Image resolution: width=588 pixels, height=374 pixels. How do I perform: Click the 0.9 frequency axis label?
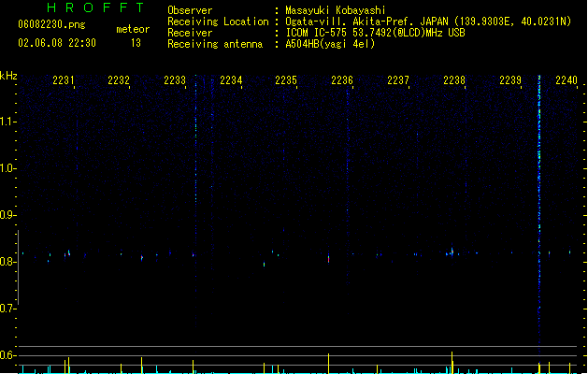7,215
